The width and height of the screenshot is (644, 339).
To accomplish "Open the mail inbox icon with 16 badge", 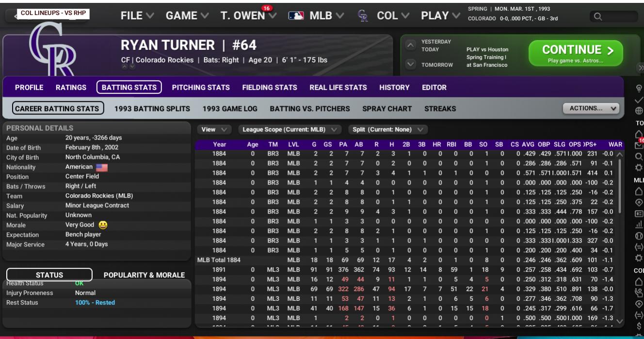I will pos(639,145).
